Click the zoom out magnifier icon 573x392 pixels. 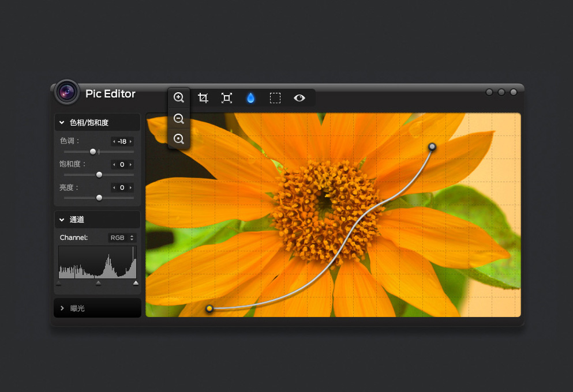179,119
